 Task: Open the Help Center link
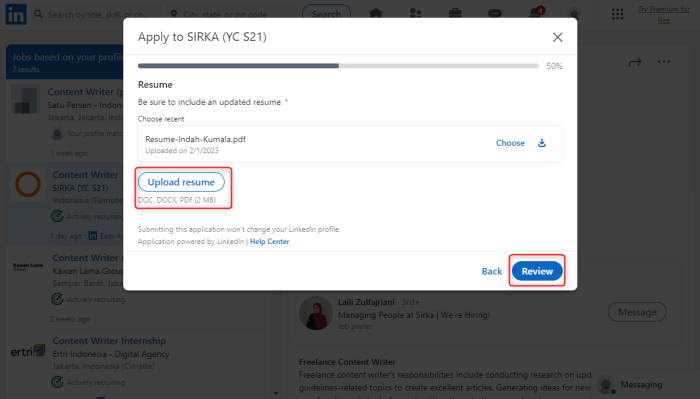[270, 241]
